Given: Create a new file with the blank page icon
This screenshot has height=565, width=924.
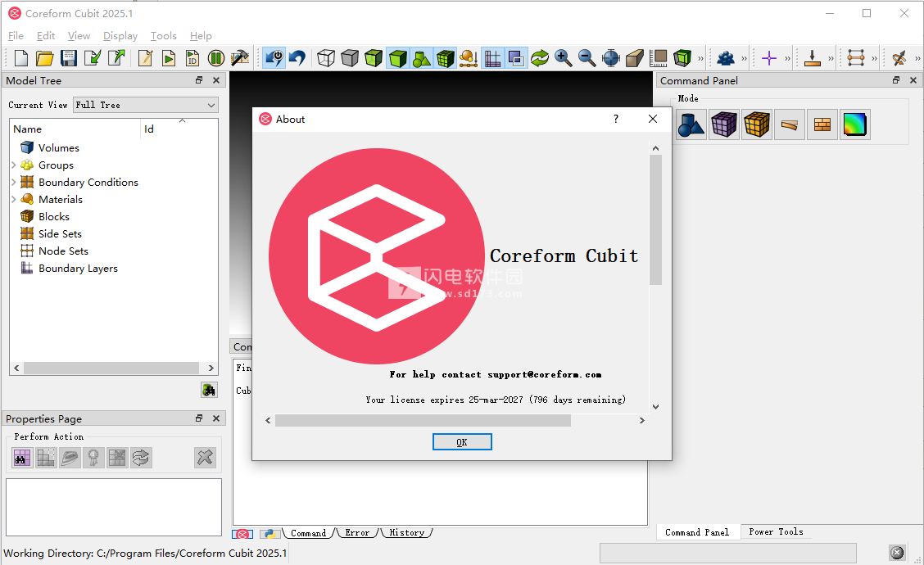Looking at the screenshot, I should click(21, 58).
